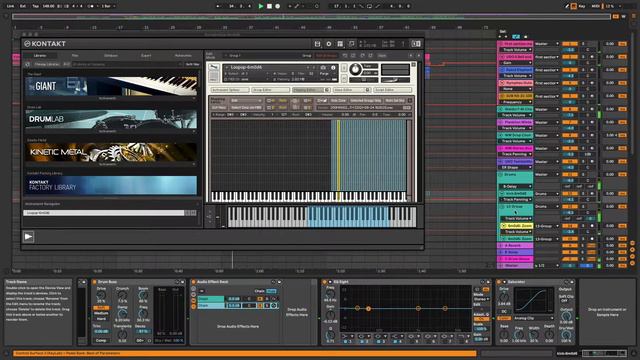Click the orange status bar message
This screenshot has height=360, width=640.
click(x=244, y=353)
